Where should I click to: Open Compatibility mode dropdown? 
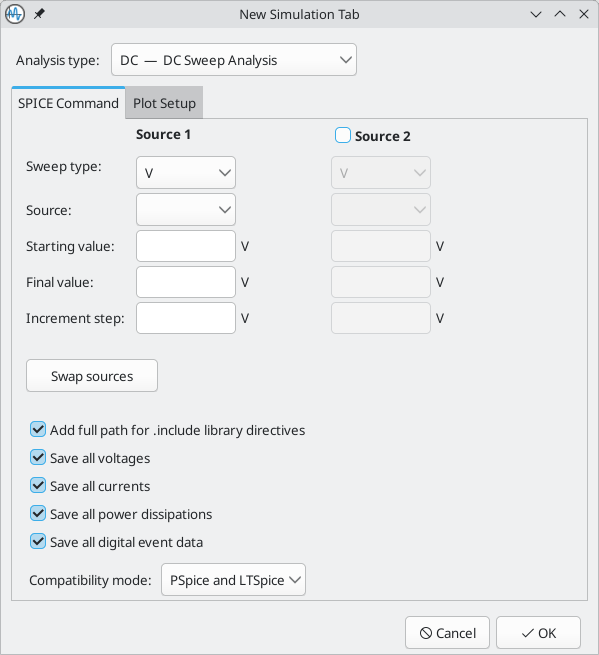(x=234, y=580)
